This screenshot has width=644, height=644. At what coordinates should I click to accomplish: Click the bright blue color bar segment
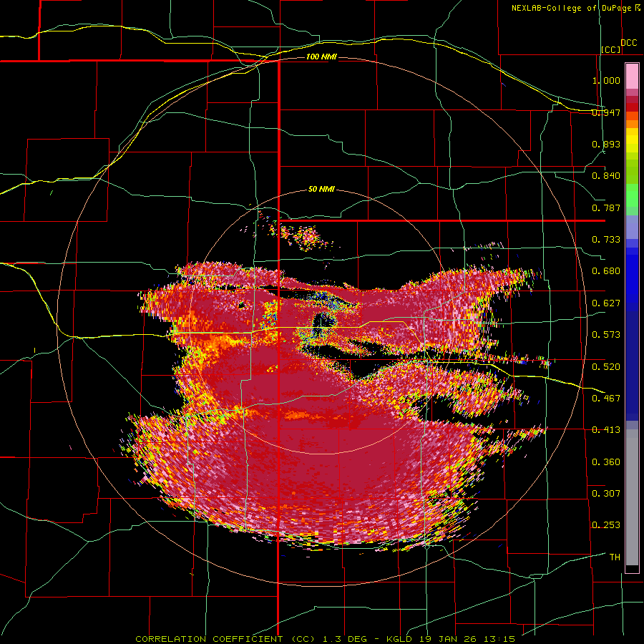(632, 279)
